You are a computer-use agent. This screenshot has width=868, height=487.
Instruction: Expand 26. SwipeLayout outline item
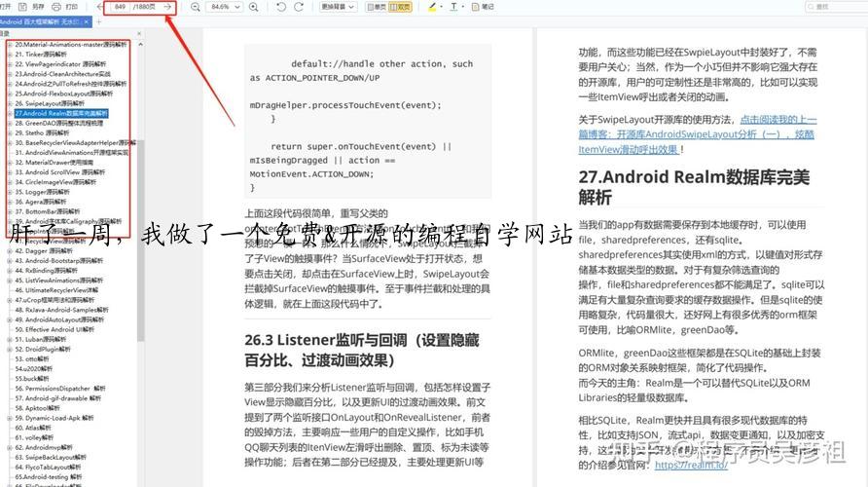click(x=10, y=103)
